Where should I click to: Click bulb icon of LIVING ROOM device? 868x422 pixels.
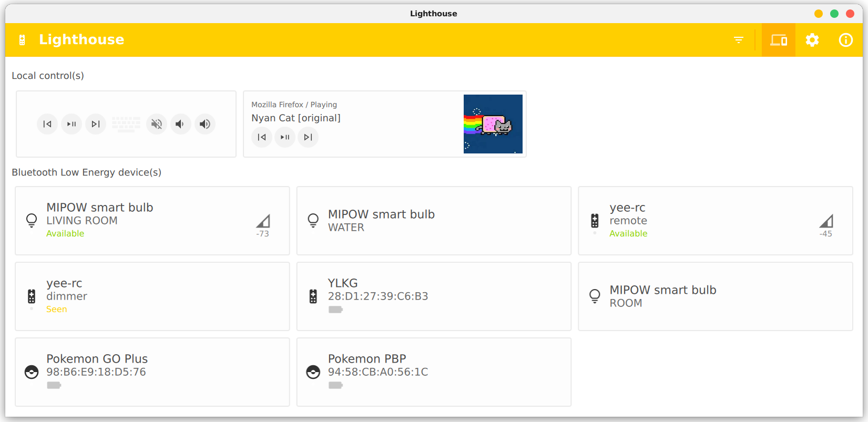[x=32, y=221]
